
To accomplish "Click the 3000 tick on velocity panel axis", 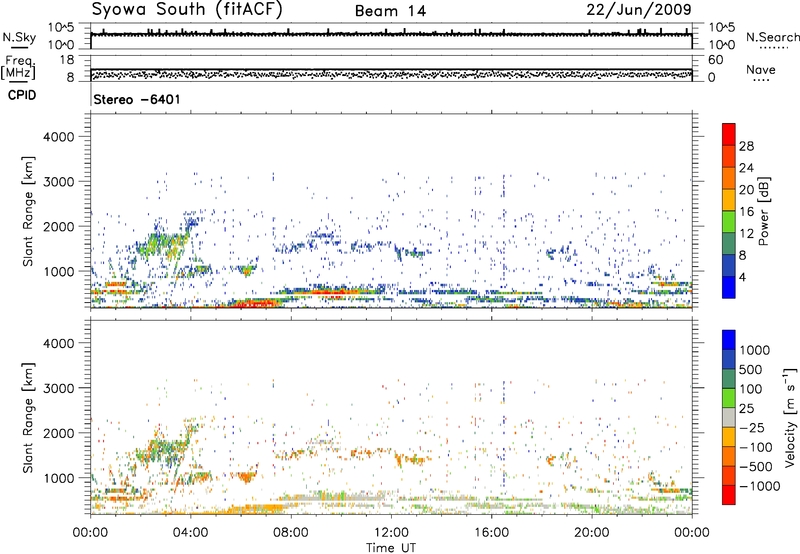I will click(58, 388).
